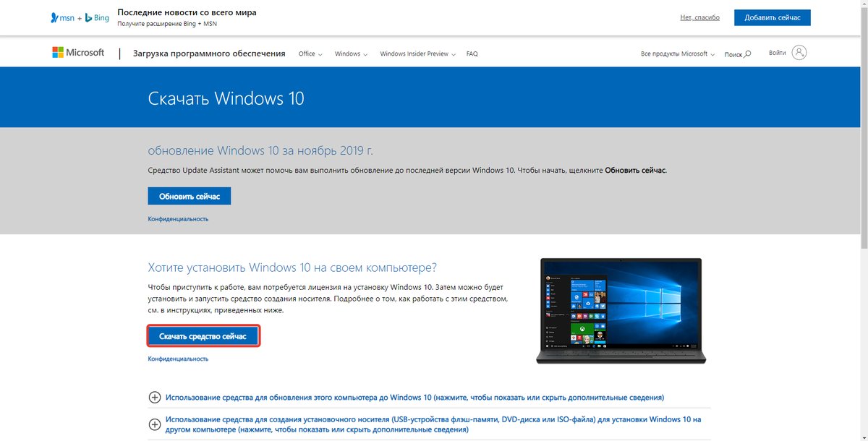This screenshot has width=868, height=441.
Task: Click heading Хотите установить Windows 10
Action: point(292,267)
